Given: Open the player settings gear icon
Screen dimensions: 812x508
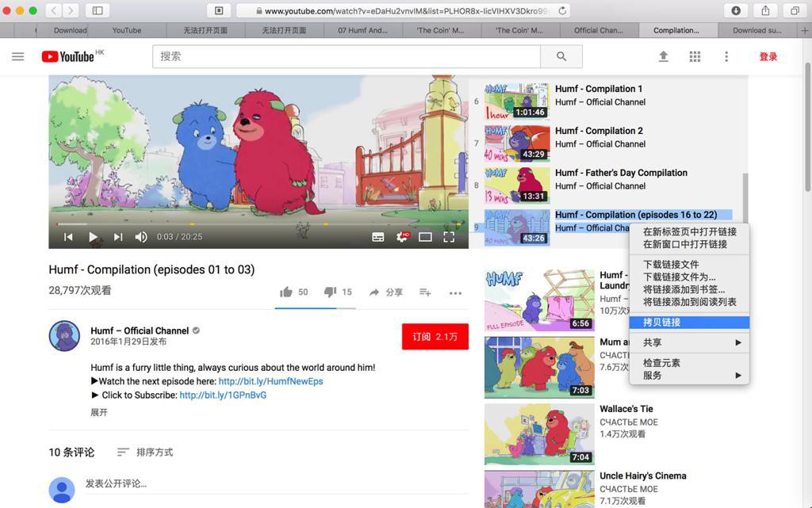Looking at the screenshot, I should coord(402,237).
